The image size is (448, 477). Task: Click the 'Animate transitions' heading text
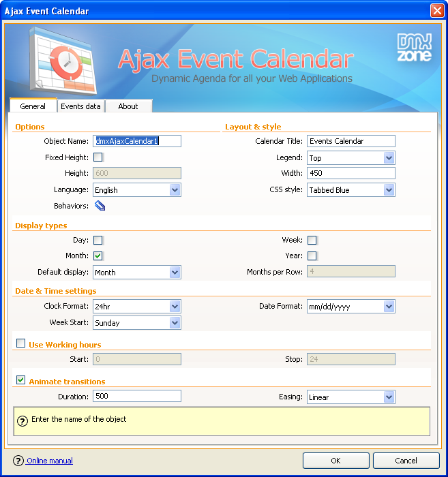[x=67, y=382]
